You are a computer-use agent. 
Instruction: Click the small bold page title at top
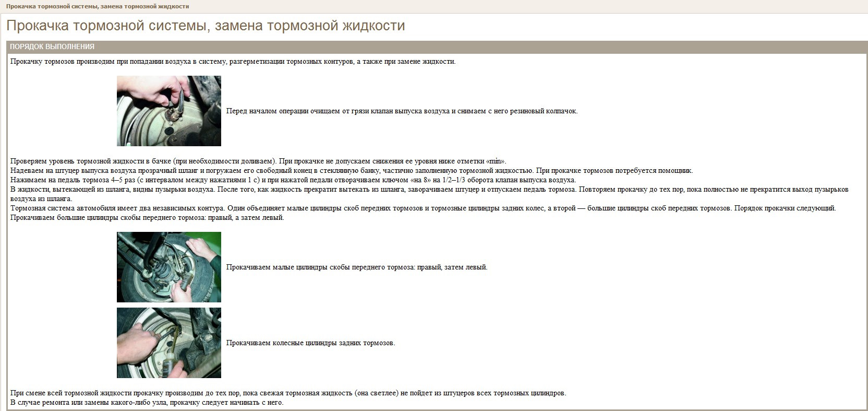tap(98, 6)
